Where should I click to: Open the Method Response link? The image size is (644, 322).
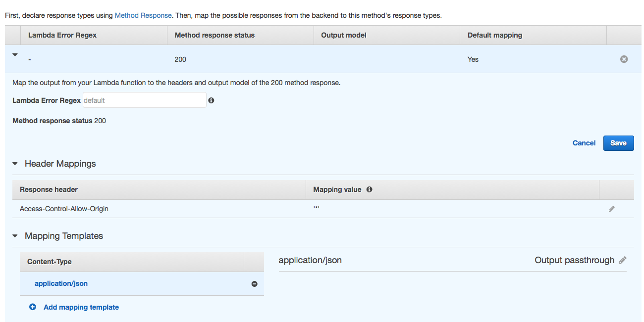click(143, 15)
